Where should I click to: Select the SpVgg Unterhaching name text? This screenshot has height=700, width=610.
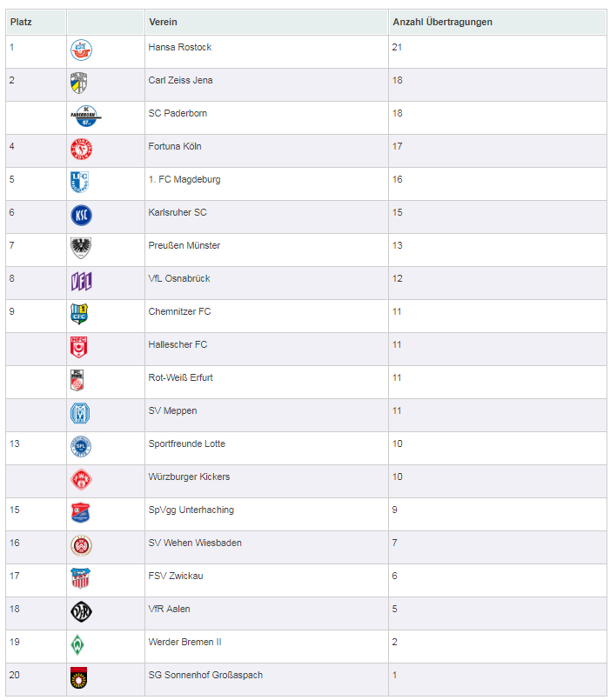click(x=191, y=510)
